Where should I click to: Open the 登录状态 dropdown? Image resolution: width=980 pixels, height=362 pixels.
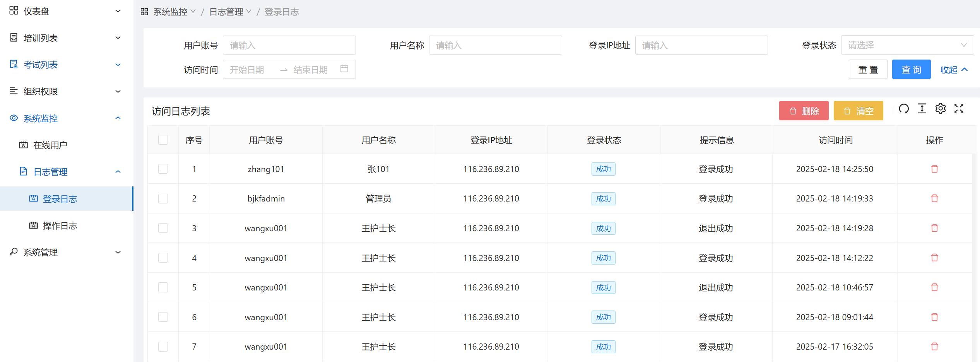(907, 45)
